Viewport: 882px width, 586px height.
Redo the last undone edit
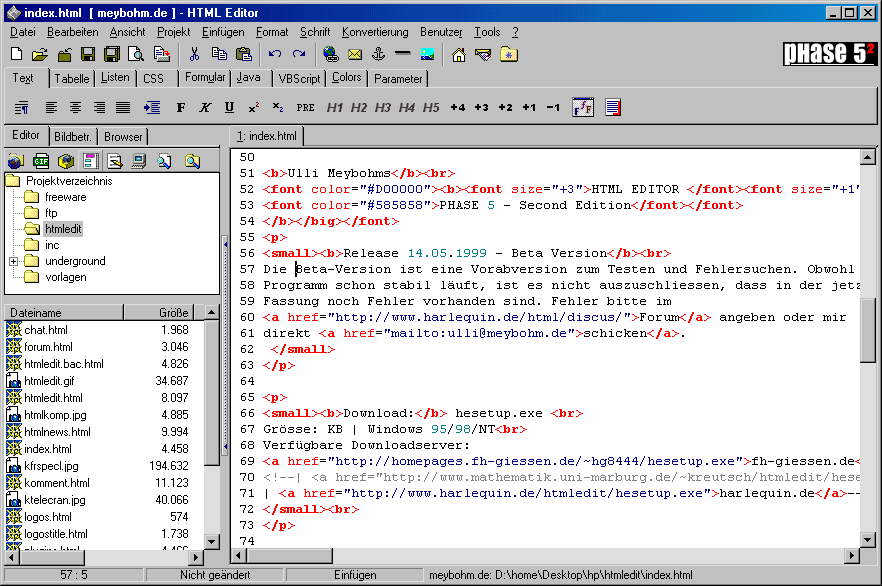tap(299, 54)
